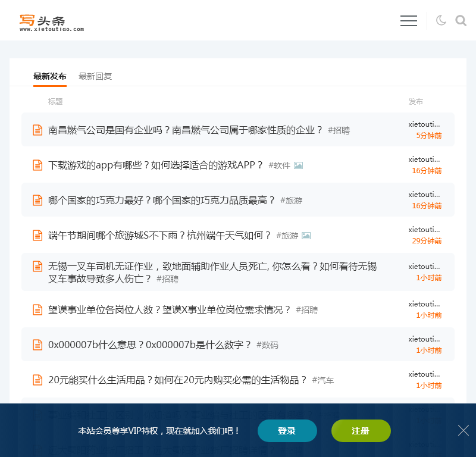Click the document icon beside the 南昌燃气 article
Screen dimensions: 476x457
pos(37,130)
